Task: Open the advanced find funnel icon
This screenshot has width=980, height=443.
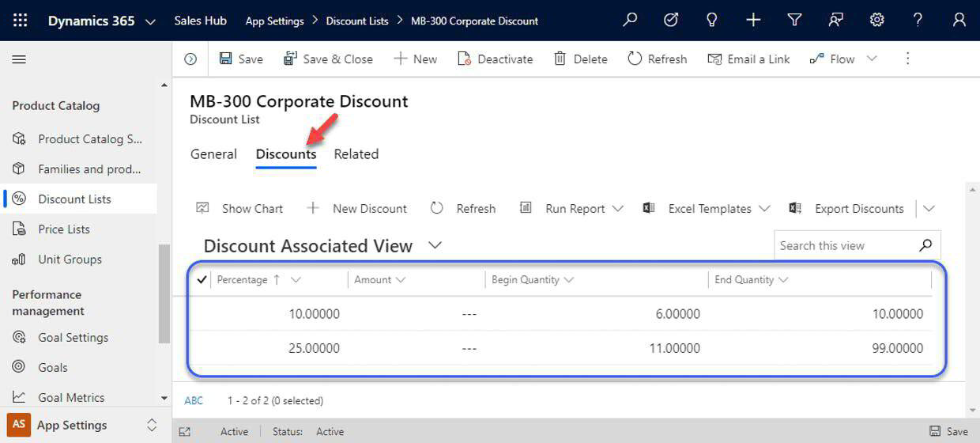Action: pyautogui.click(x=794, y=21)
